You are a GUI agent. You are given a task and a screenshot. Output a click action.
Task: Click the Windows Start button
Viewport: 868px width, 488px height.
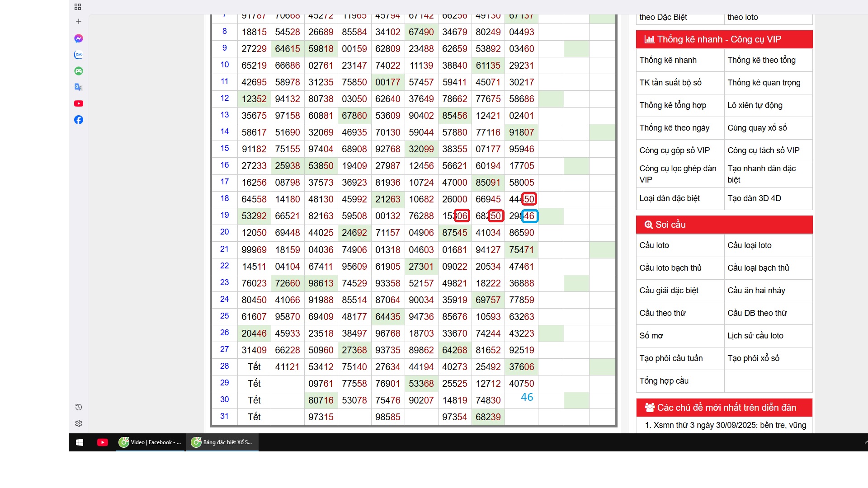pos(80,442)
